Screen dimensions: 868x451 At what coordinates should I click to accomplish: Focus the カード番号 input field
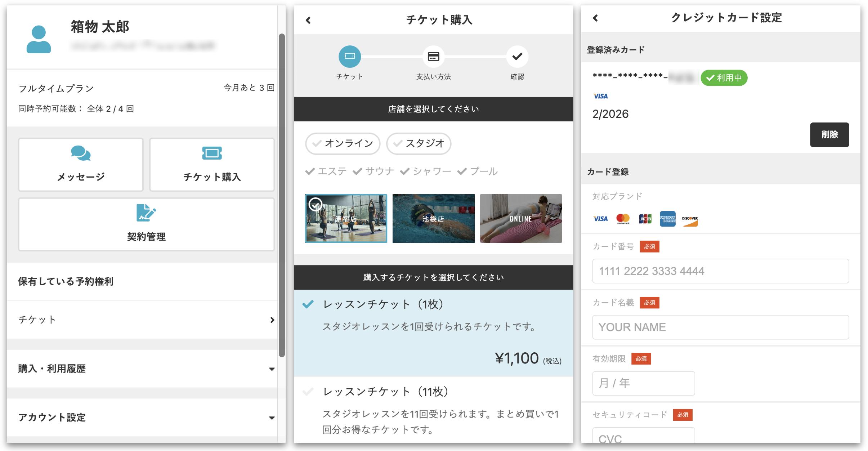(720, 271)
